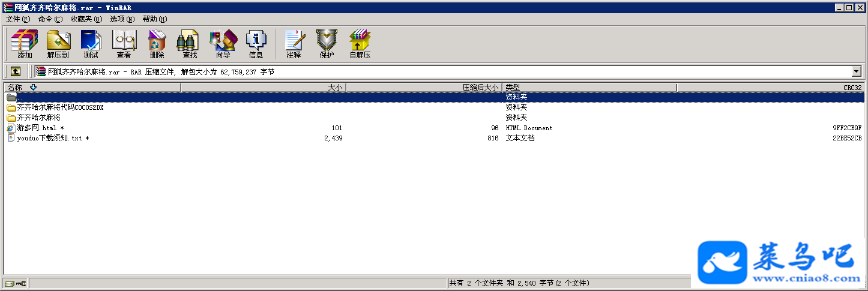The width and height of the screenshot is (868, 291).
Task: Launch the 向导 (Wizard) tool
Action: (x=223, y=44)
